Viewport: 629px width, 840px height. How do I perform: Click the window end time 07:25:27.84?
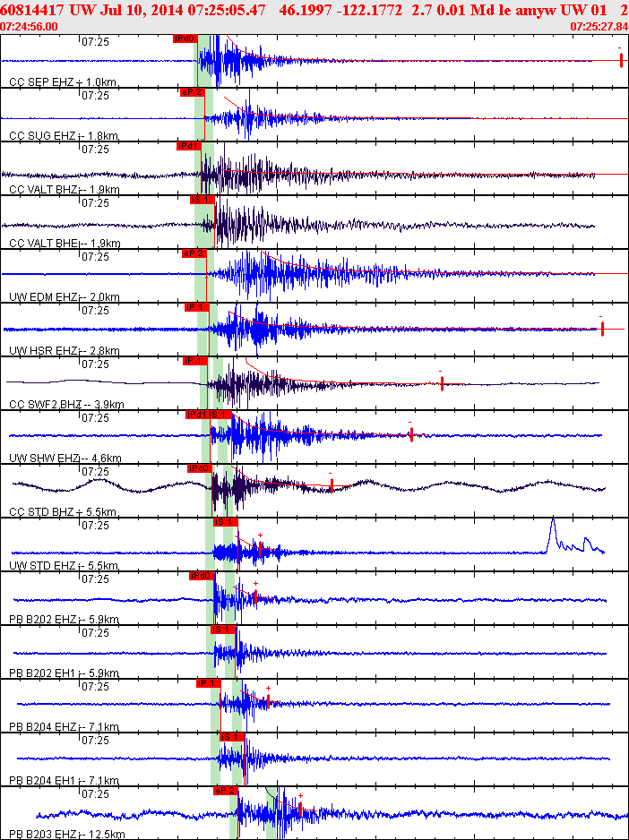click(x=599, y=27)
